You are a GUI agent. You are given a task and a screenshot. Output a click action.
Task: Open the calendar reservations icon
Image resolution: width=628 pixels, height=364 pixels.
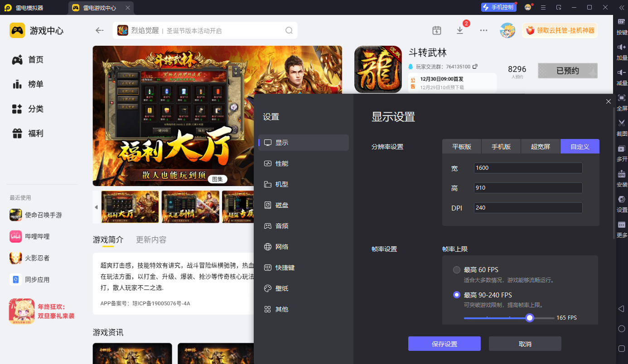click(x=437, y=30)
